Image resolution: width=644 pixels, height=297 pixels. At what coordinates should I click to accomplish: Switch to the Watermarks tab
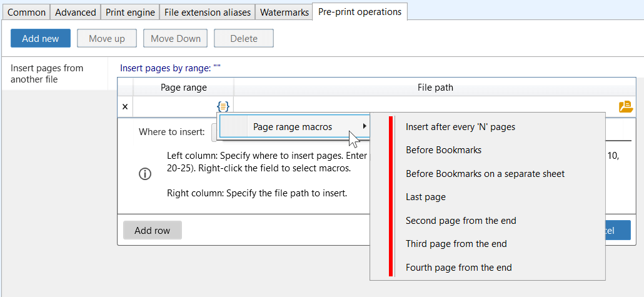(x=284, y=13)
